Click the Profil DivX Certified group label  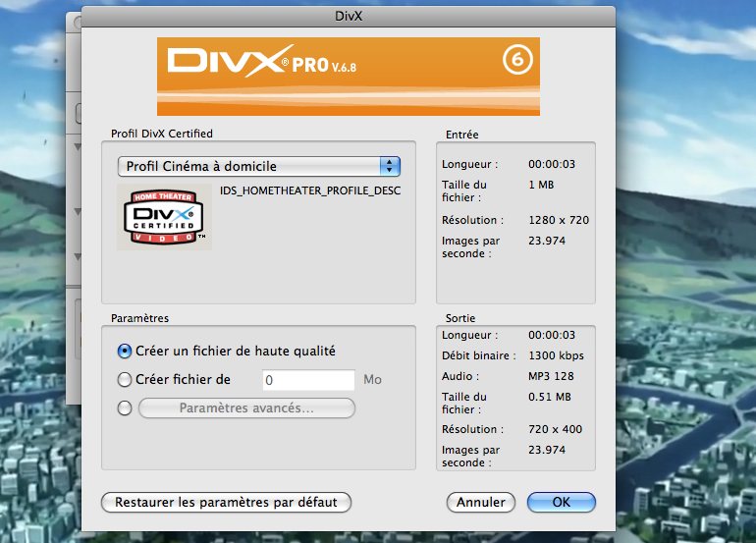(x=162, y=134)
